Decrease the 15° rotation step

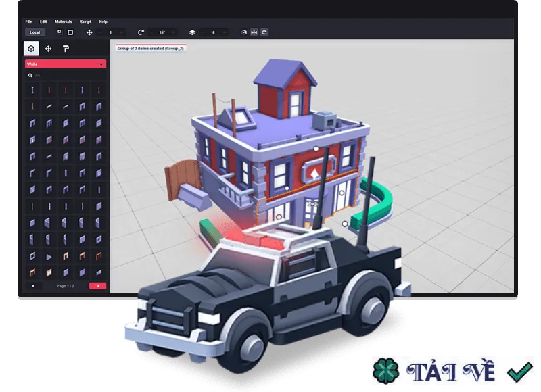click(x=151, y=32)
